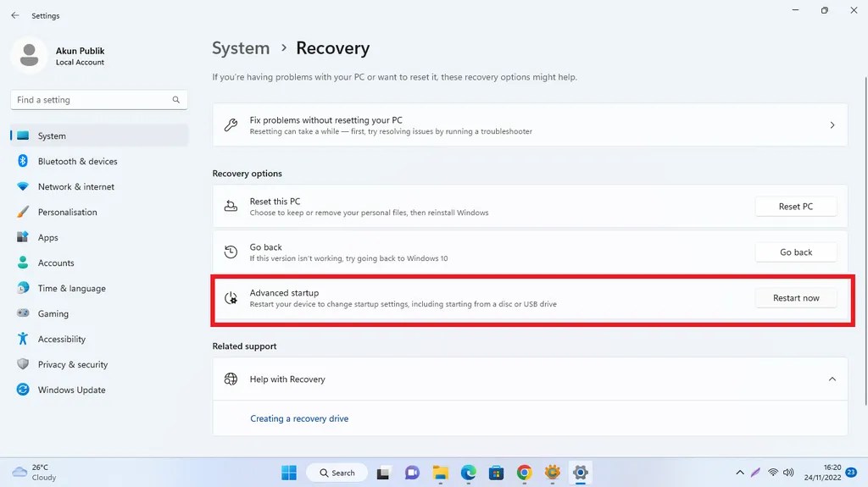Open the notification badge showing 23
The width and height of the screenshot is (868, 487).
pyautogui.click(x=851, y=473)
